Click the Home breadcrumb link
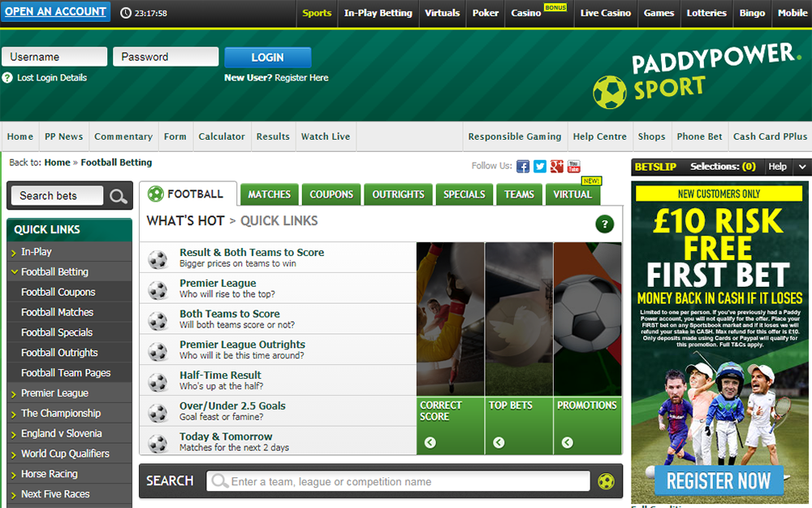 (x=58, y=163)
